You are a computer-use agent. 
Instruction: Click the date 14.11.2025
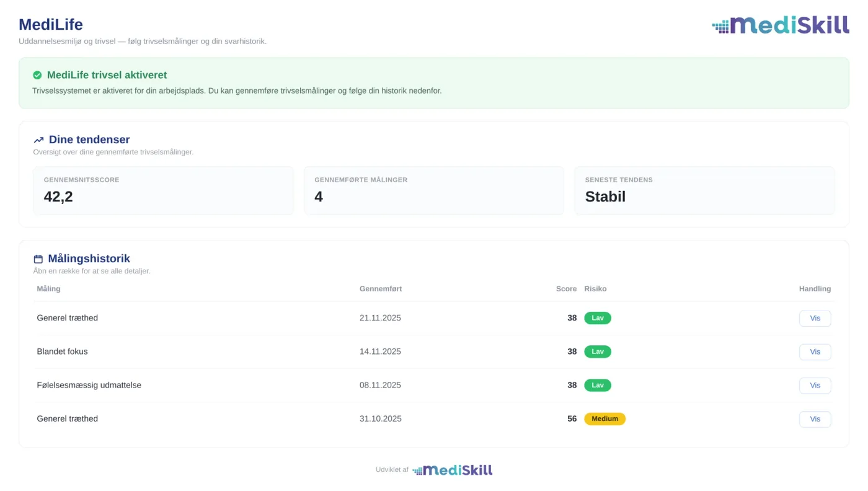pyautogui.click(x=380, y=352)
